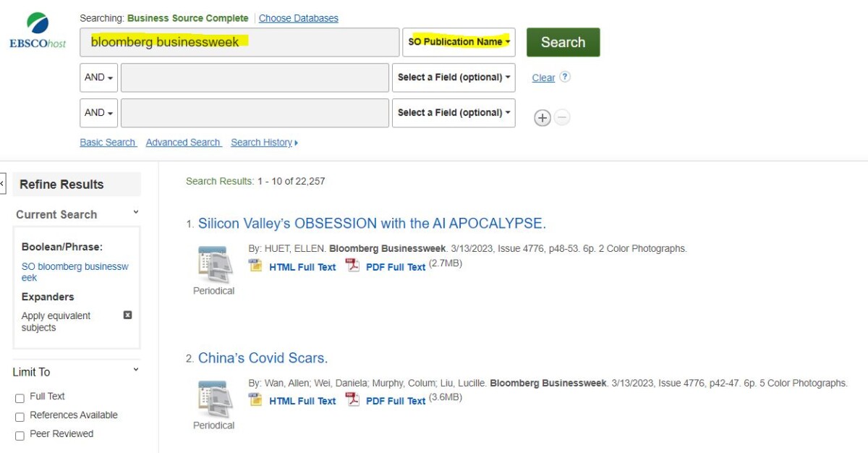Remove the Apply equivalent subjects expander

click(128, 316)
